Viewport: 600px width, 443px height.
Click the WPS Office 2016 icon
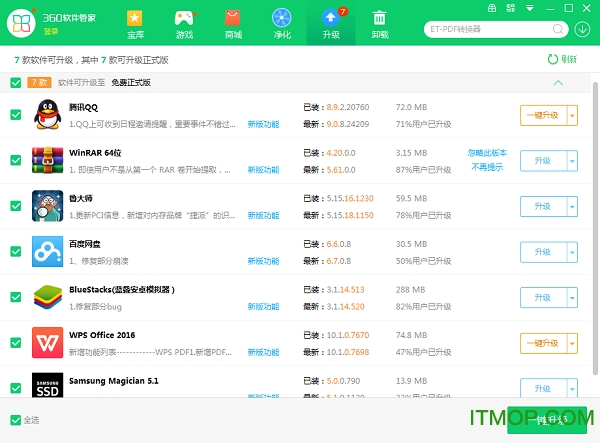[x=47, y=342]
